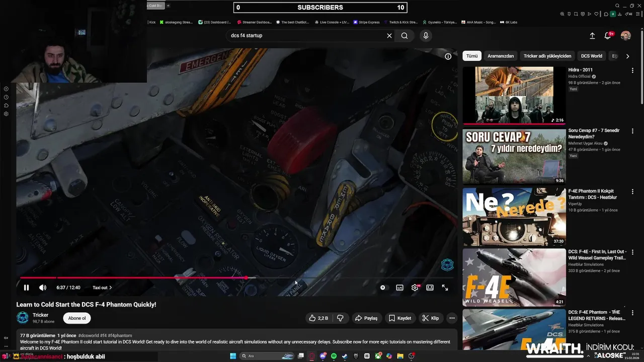The width and height of the screenshot is (644, 362).
Task: Click the search magnifier button
Action: pyautogui.click(x=405, y=36)
